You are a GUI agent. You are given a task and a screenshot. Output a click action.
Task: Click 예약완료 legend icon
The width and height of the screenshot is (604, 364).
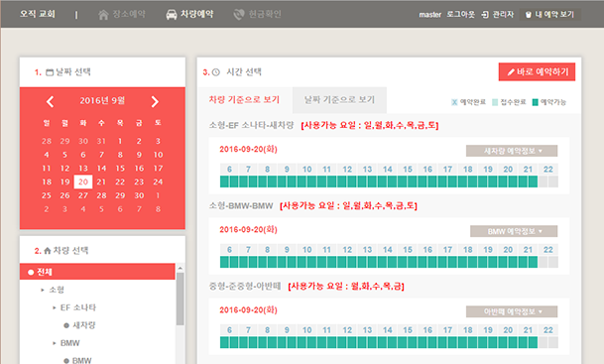pyautogui.click(x=454, y=102)
